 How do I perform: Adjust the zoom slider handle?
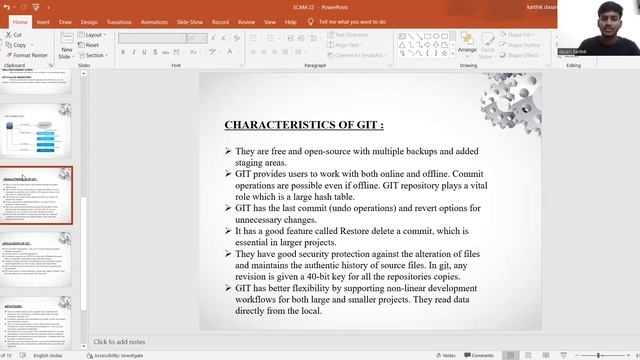pos(598,356)
